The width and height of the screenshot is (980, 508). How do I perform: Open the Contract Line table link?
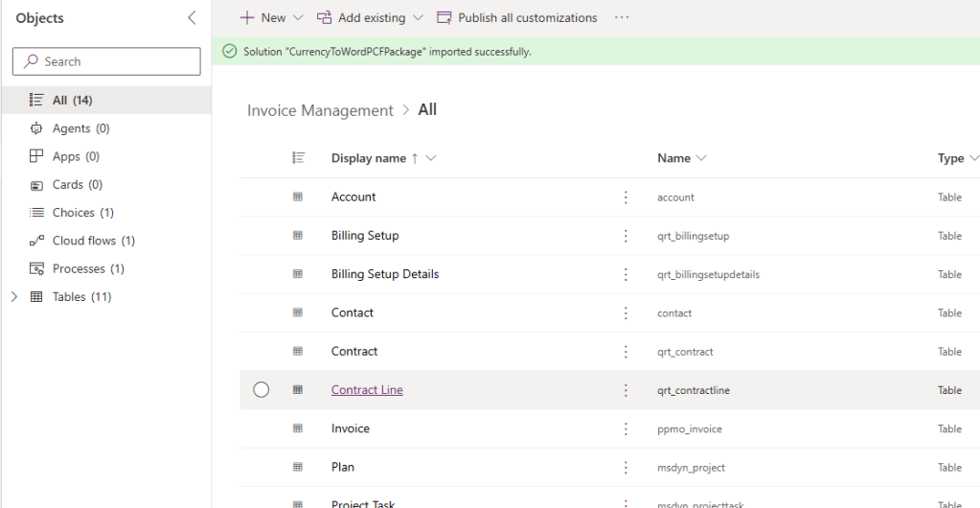367,390
